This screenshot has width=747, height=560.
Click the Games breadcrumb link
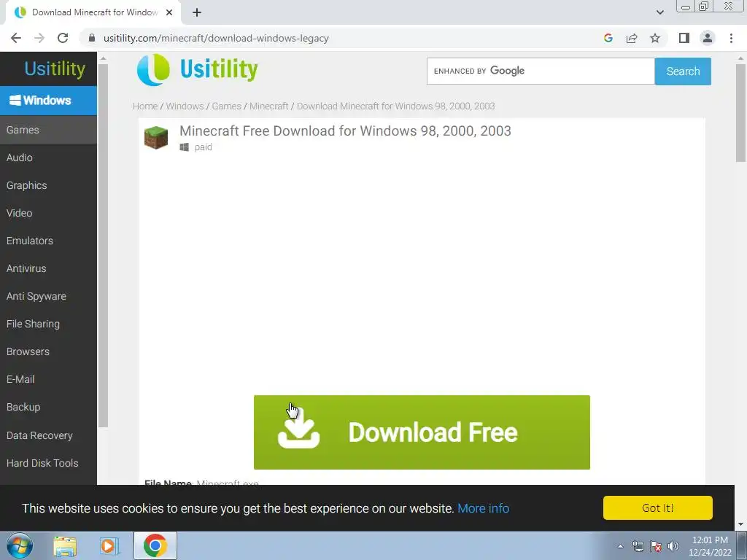tap(226, 106)
